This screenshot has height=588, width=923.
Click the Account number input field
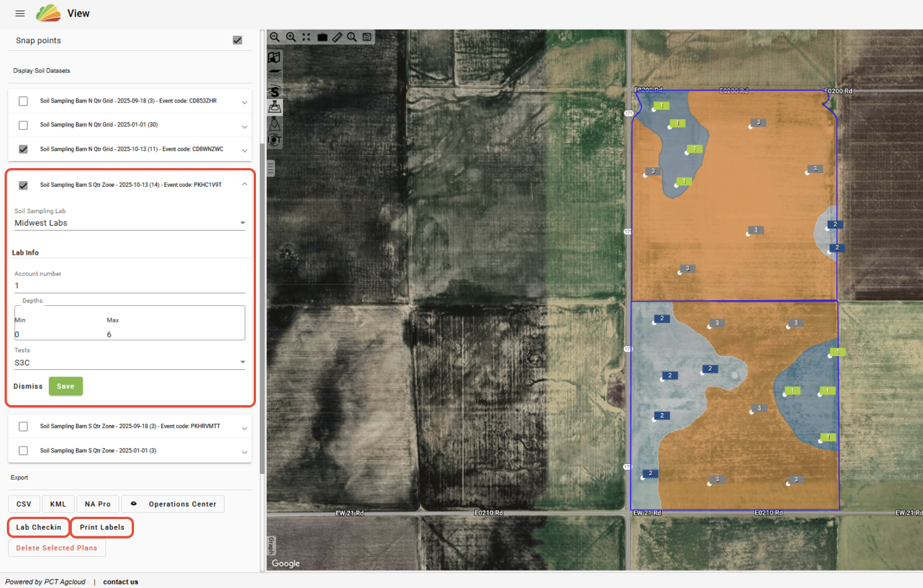coord(129,285)
